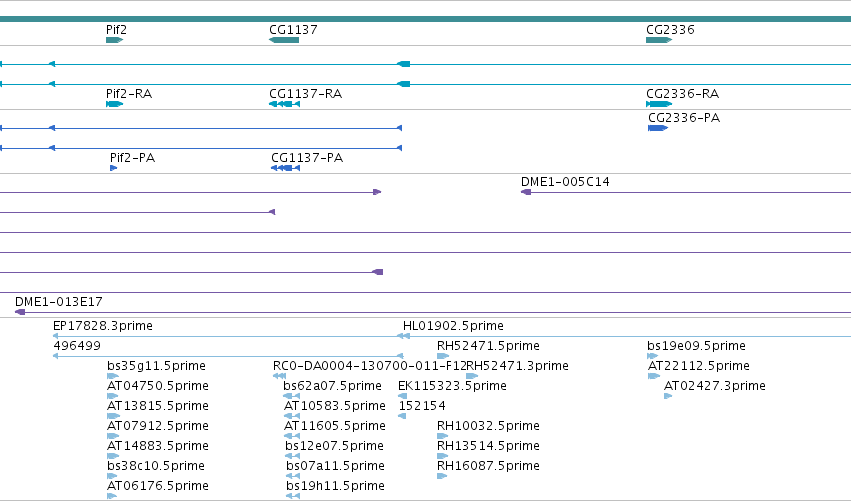Select the CG1137-RA transcript feature

(x=284, y=104)
